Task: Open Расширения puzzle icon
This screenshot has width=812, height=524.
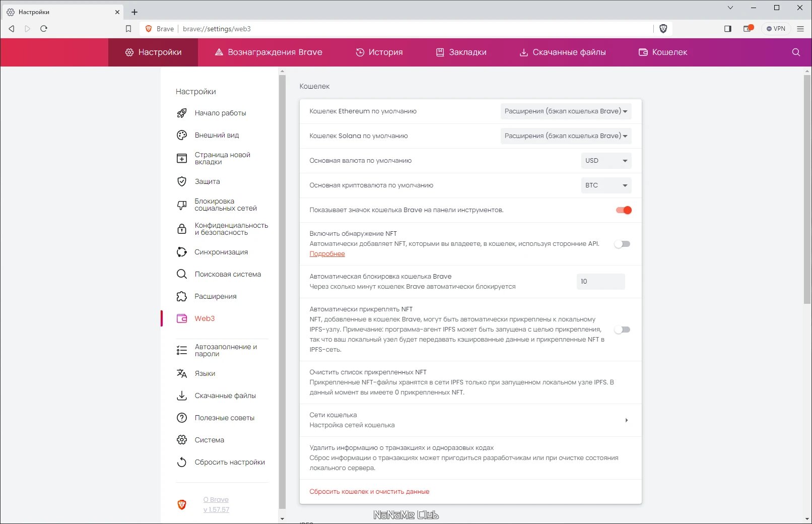Action: 182,296
